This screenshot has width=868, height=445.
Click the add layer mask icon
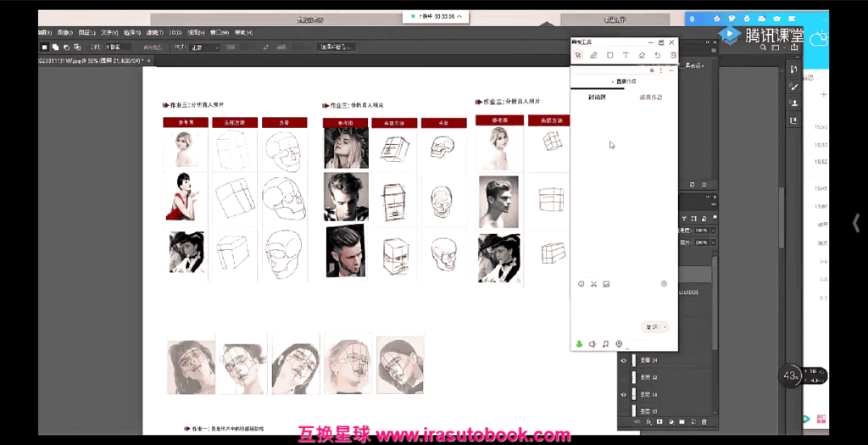(659, 422)
